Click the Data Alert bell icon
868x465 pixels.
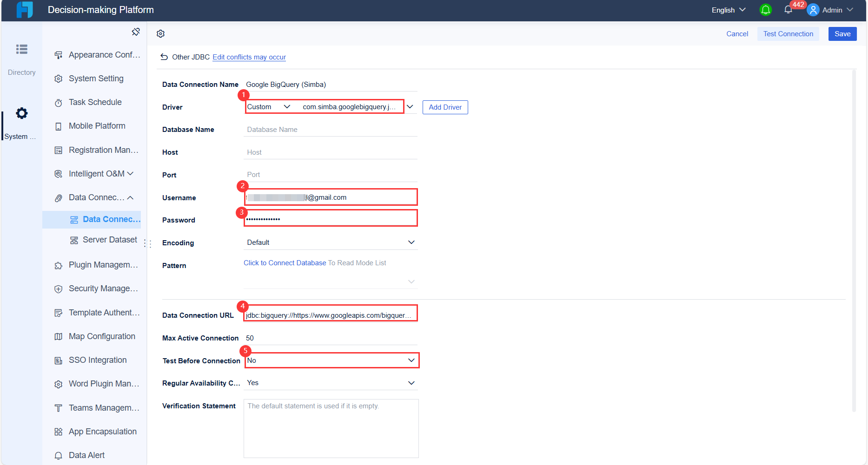58,456
